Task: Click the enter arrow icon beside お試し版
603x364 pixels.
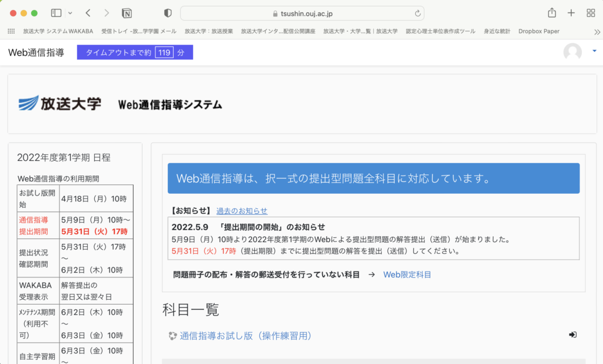Action: (x=572, y=335)
